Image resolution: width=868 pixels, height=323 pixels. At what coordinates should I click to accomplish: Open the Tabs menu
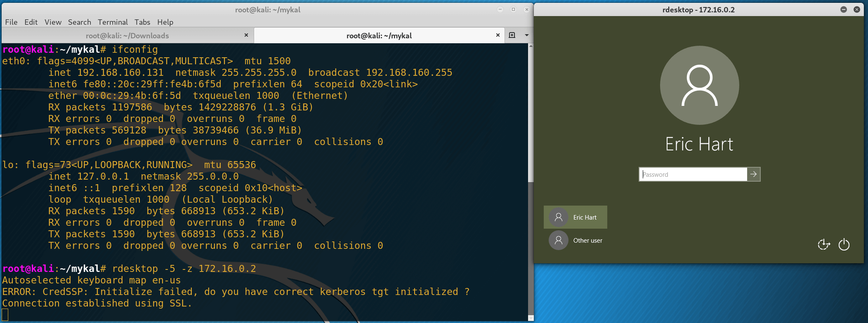[x=142, y=22]
